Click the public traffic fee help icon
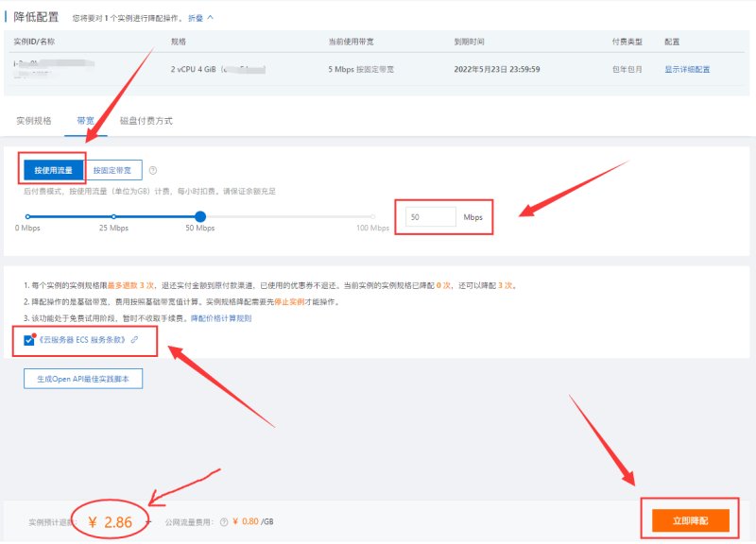Image resolution: width=756 pixels, height=544 pixels. click(224, 522)
